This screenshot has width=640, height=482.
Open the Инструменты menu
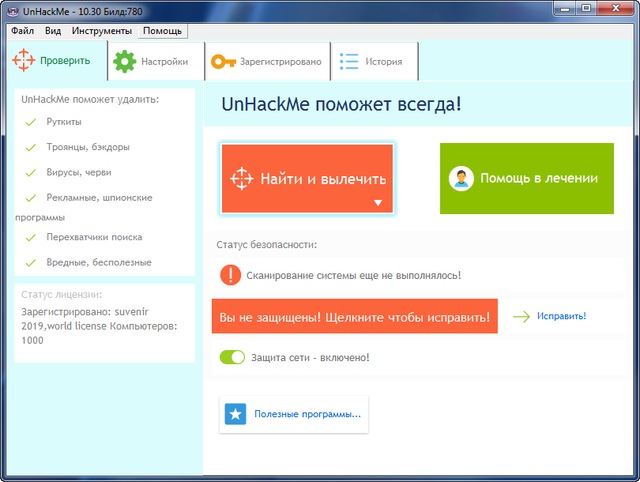pos(102,31)
